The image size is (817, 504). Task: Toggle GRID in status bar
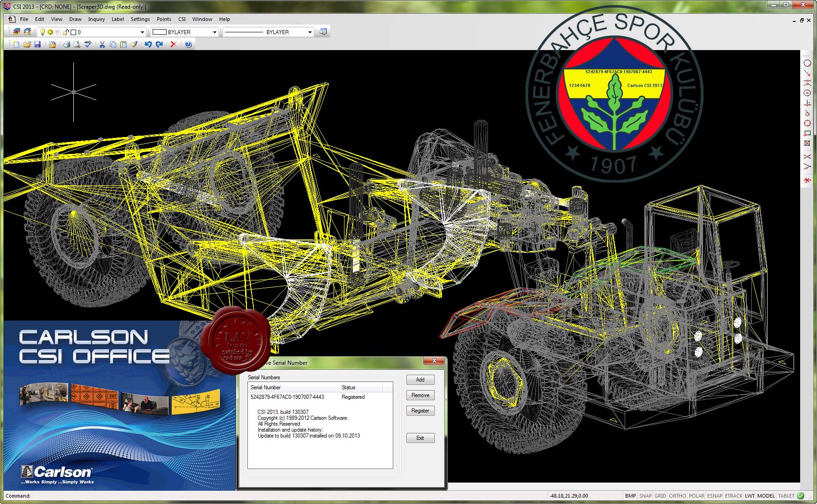660,496
